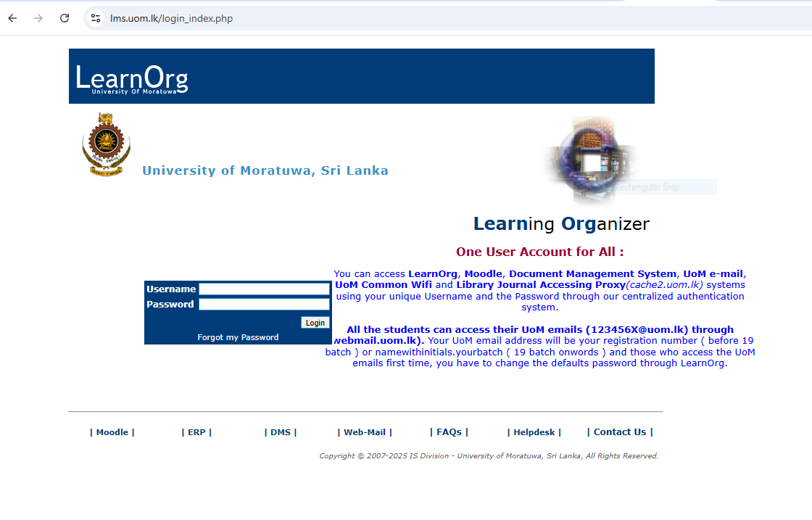
Task: Open the Forgot my Password link
Action: click(238, 337)
